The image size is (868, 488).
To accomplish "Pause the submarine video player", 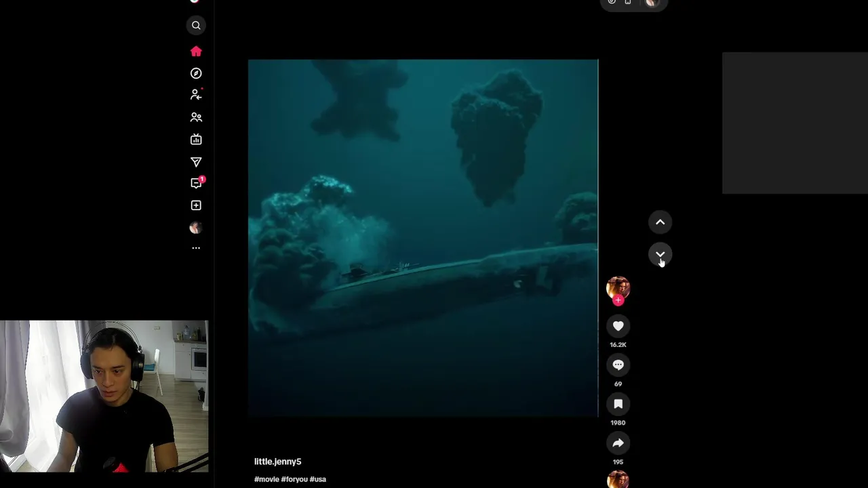I will (x=423, y=237).
